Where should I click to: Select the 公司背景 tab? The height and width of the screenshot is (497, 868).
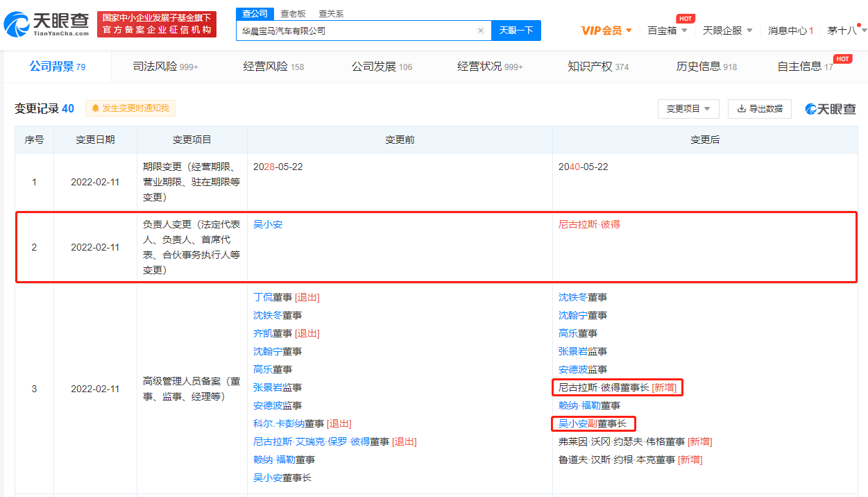57,67
